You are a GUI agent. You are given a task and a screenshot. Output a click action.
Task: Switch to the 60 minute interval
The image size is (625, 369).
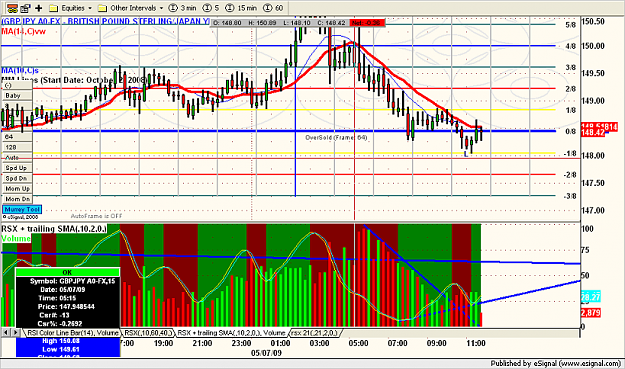coord(273,8)
